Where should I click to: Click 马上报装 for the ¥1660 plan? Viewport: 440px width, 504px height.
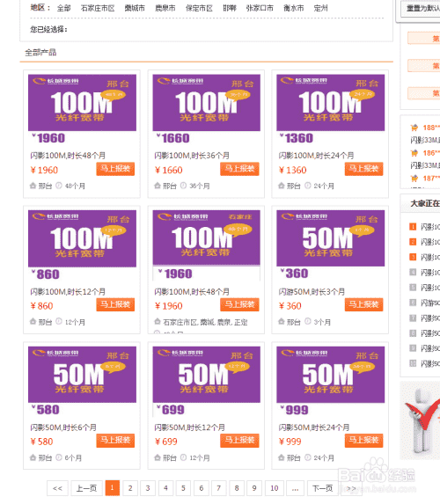click(x=239, y=169)
